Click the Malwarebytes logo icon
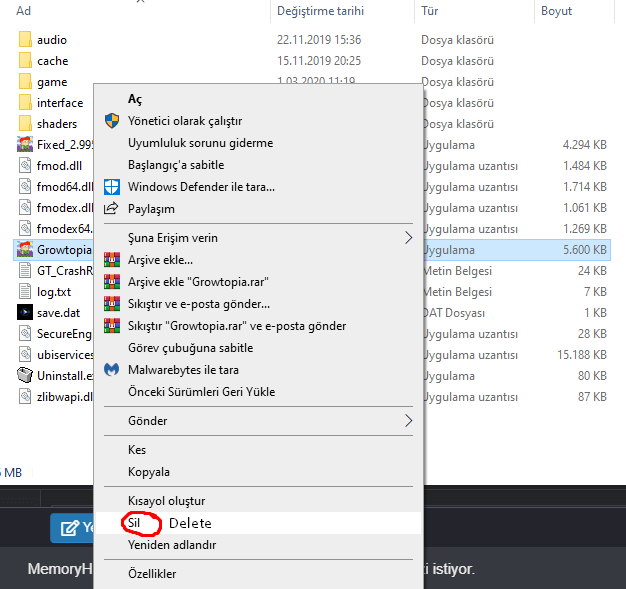The height and width of the screenshot is (589, 626). tap(111, 369)
